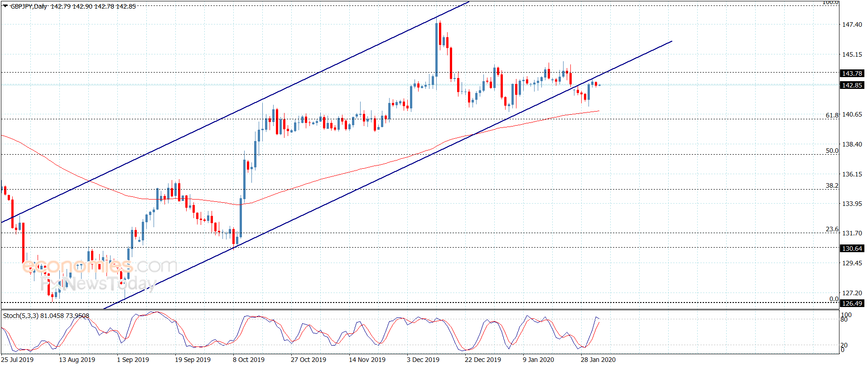
Task: Click the 27 Oct 2019 date label
Action: 309,360
